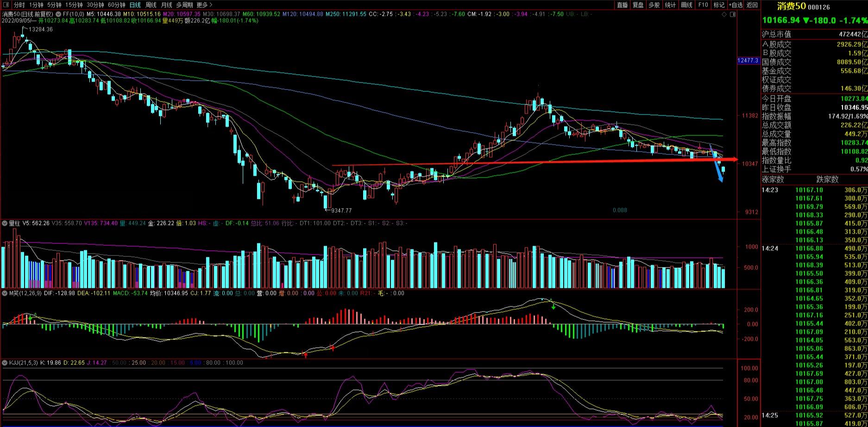Click the 跌家数 label

827,179
